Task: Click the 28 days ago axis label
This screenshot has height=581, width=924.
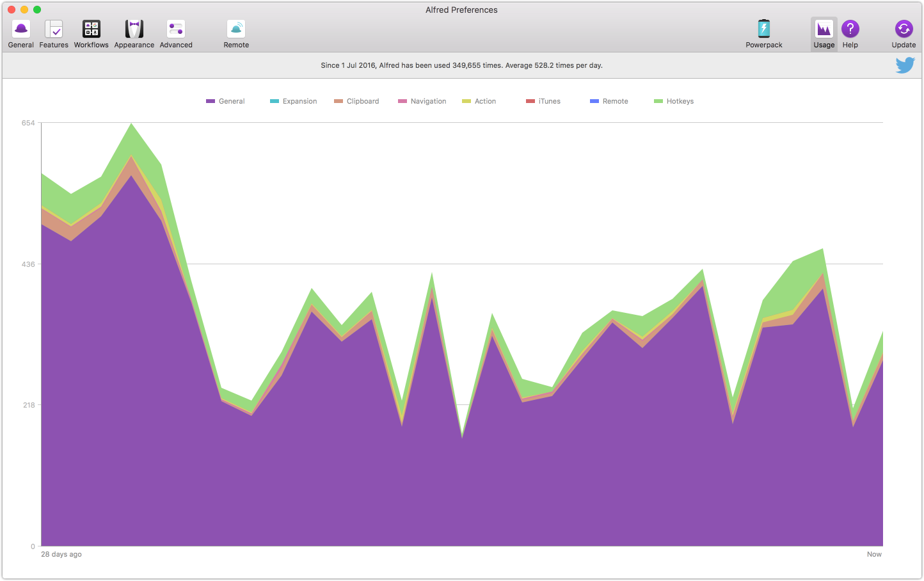Action: coord(61,554)
